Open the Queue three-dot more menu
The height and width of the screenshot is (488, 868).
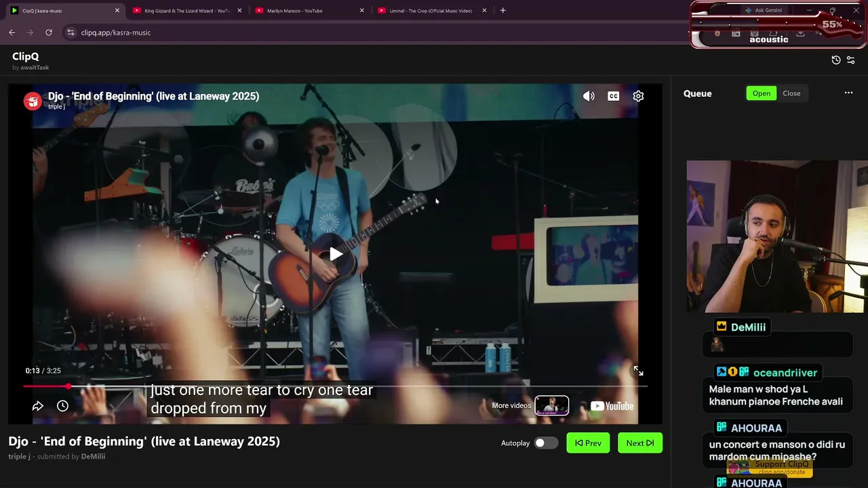tap(848, 94)
